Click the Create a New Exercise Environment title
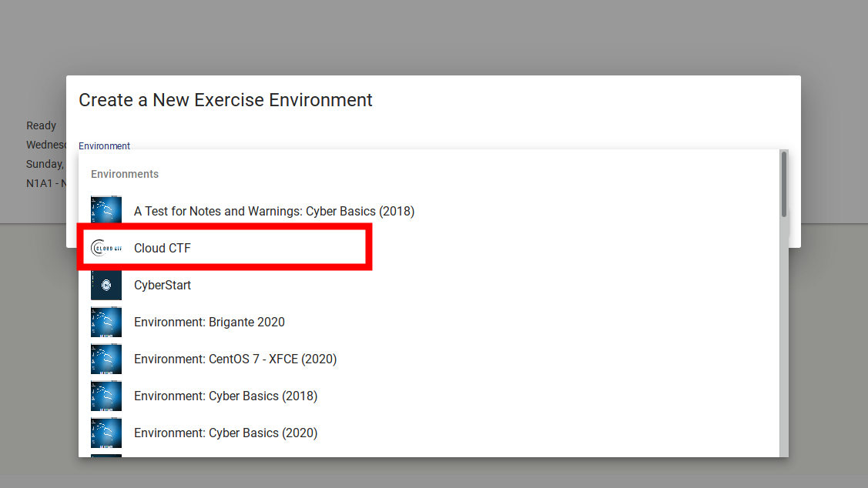 [225, 100]
